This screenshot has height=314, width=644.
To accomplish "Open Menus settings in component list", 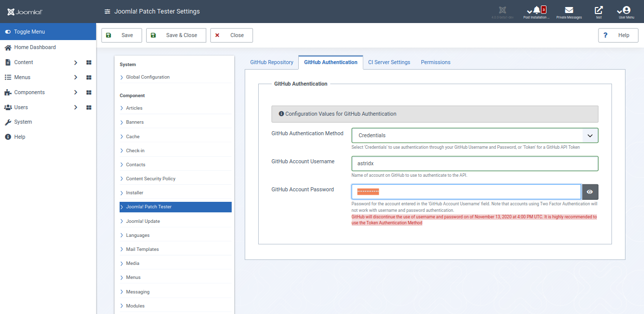I will click(176, 277).
